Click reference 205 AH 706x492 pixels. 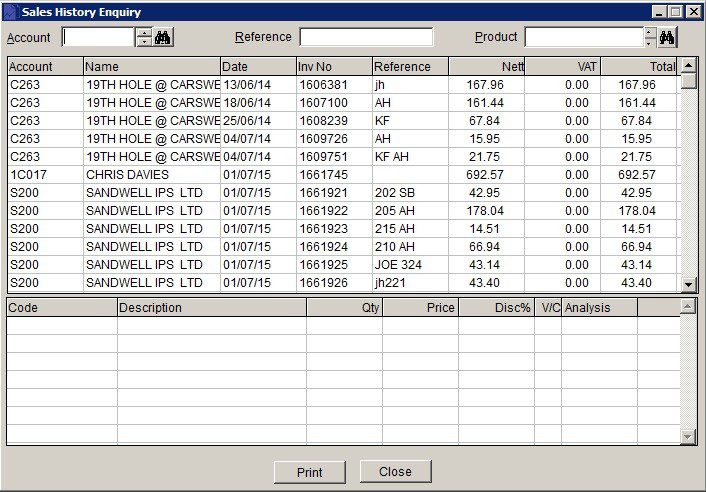point(395,211)
